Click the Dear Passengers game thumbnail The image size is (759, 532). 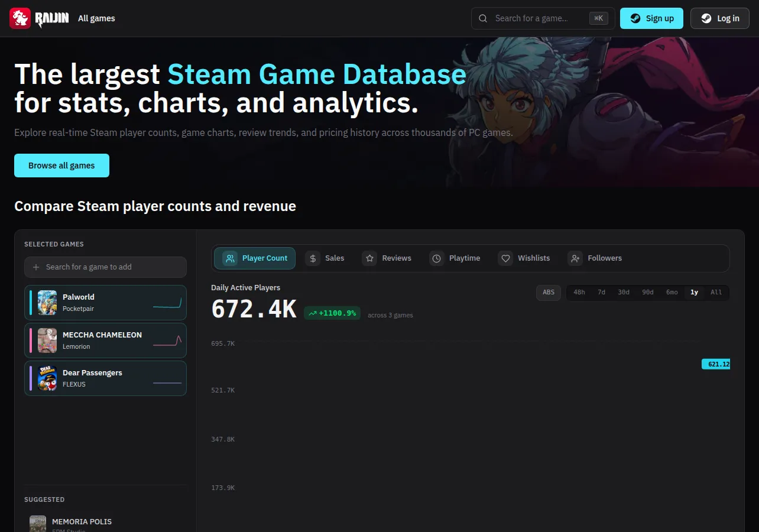[47, 378]
